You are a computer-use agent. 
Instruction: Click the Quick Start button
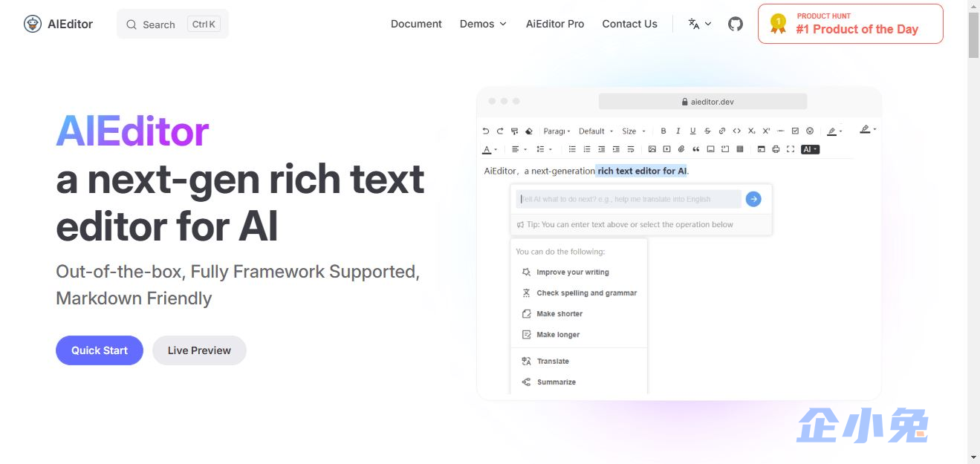pyautogui.click(x=100, y=350)
